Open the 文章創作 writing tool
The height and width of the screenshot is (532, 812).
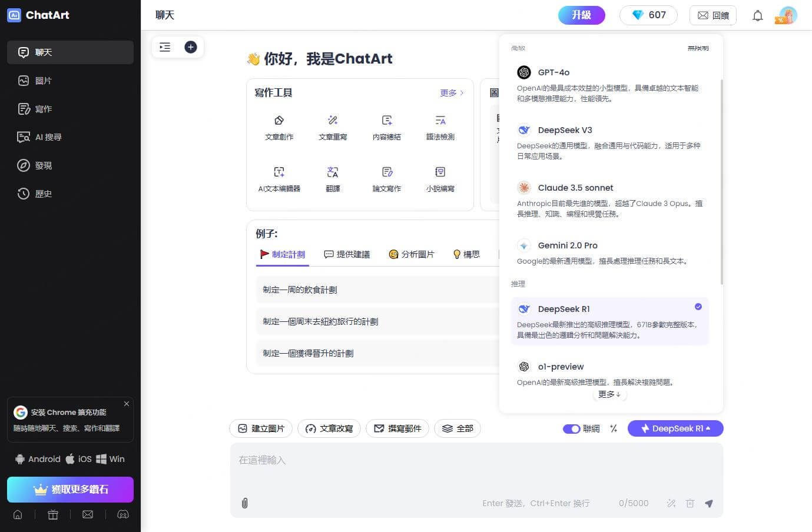tap(279, 128)
